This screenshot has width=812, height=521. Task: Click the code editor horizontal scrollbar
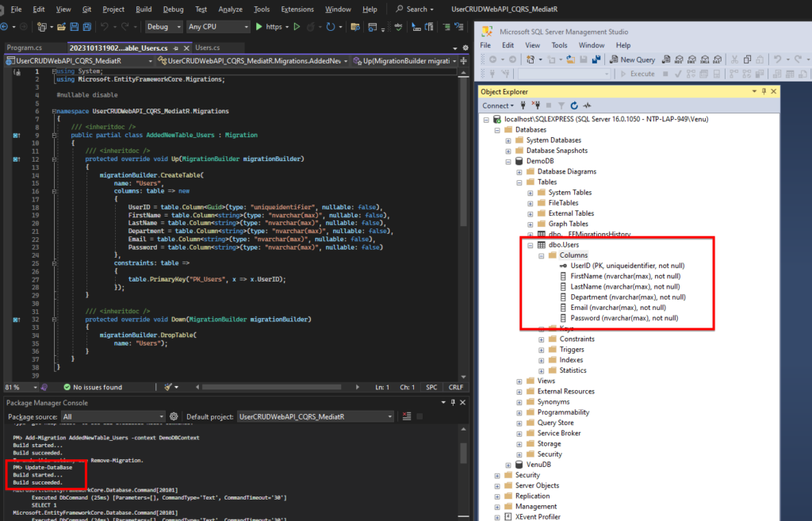click(272, 387)
